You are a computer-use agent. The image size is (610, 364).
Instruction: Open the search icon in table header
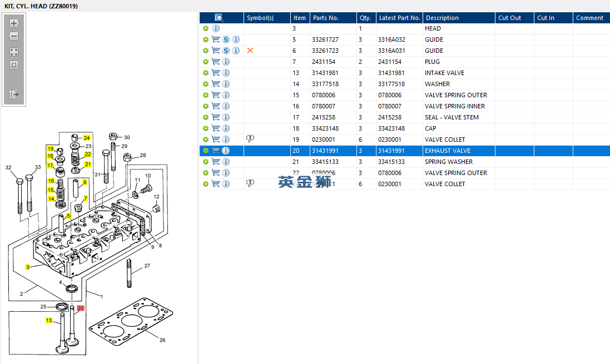coord(219,18)
